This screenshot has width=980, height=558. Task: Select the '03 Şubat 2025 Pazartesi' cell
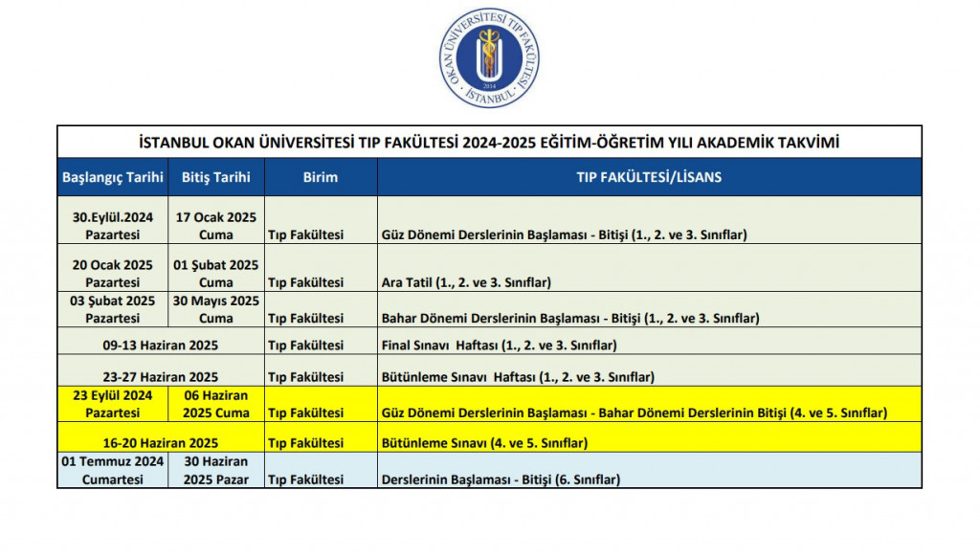[113, 309]
